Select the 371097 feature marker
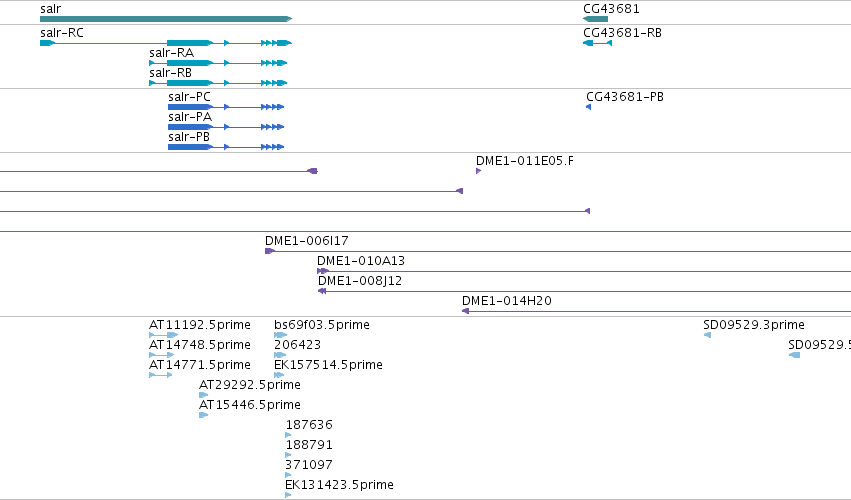The image size is (851, 500). pyautogui.click(x=288, y=475)
